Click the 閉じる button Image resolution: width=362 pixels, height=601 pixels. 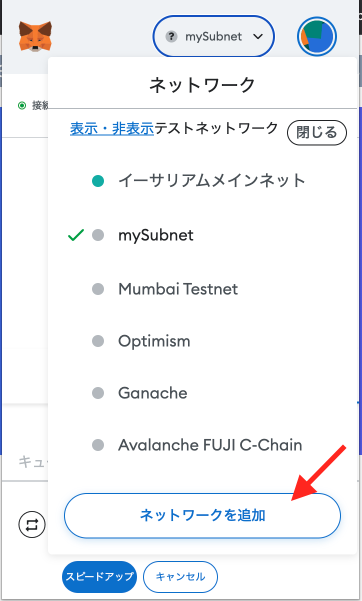pos(317,133)
